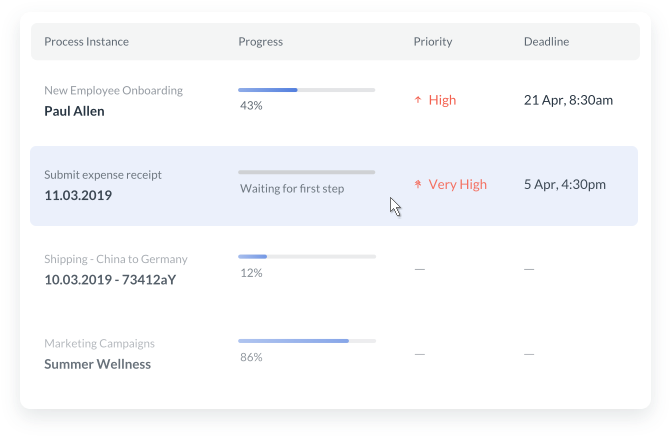Sort by Deadline column header

[x=546, y=42]
